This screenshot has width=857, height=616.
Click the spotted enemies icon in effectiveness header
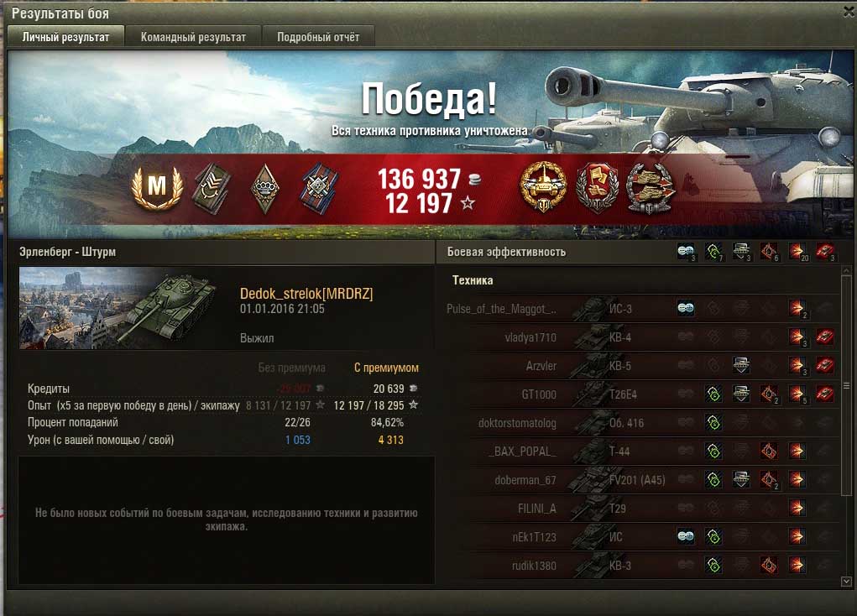(x=687, y=252)
